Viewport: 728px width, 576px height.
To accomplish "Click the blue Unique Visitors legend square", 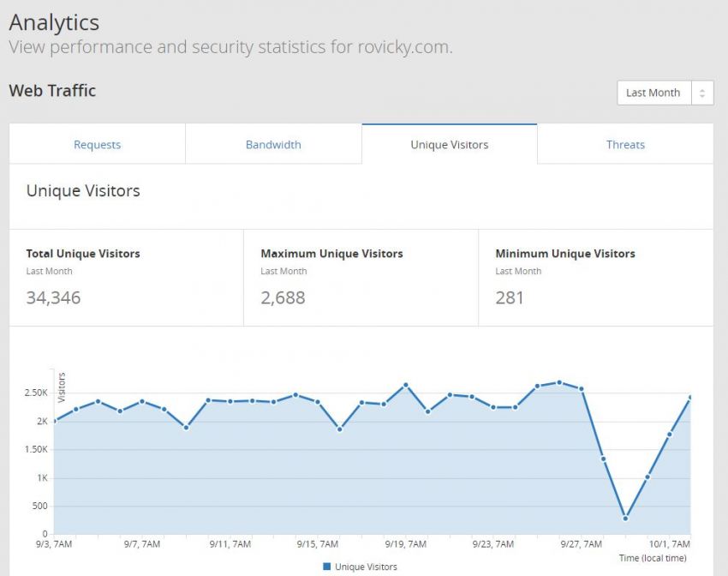I will tap(326, 567).
